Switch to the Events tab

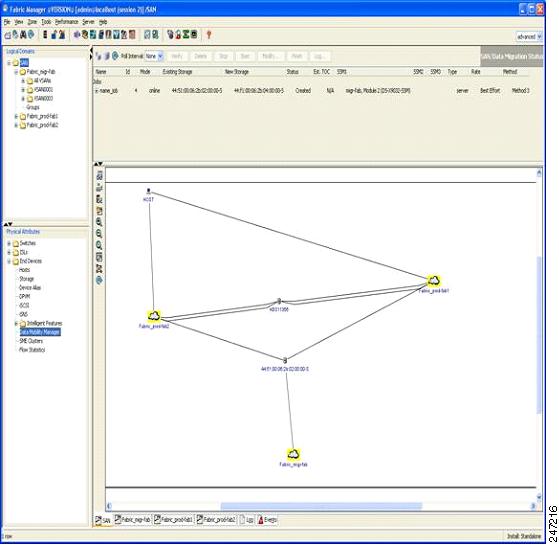coord(267,520)
